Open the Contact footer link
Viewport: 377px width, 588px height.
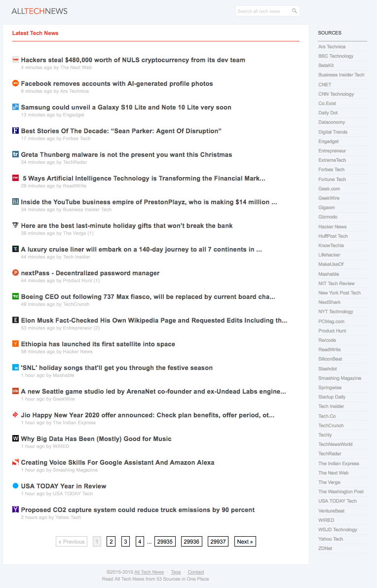[196, 572]
